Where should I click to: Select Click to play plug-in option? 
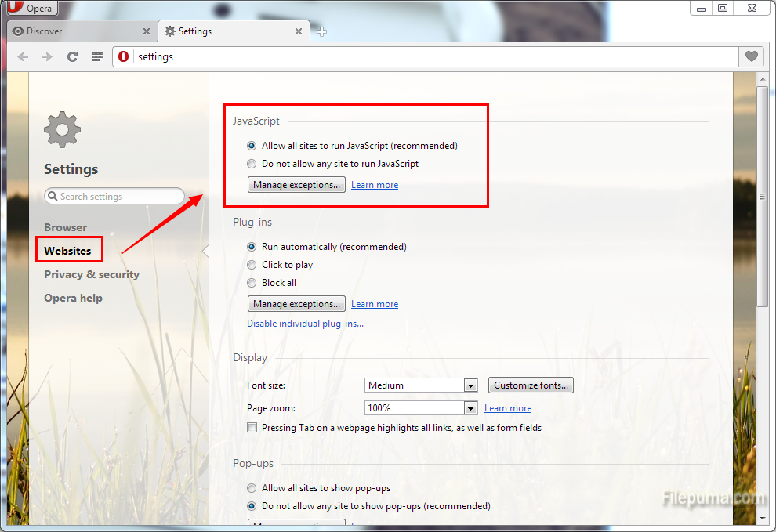coord(252,265)
